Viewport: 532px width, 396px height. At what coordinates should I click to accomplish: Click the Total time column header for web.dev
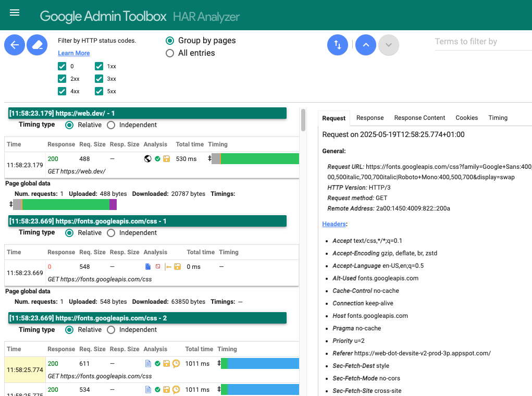190,144
